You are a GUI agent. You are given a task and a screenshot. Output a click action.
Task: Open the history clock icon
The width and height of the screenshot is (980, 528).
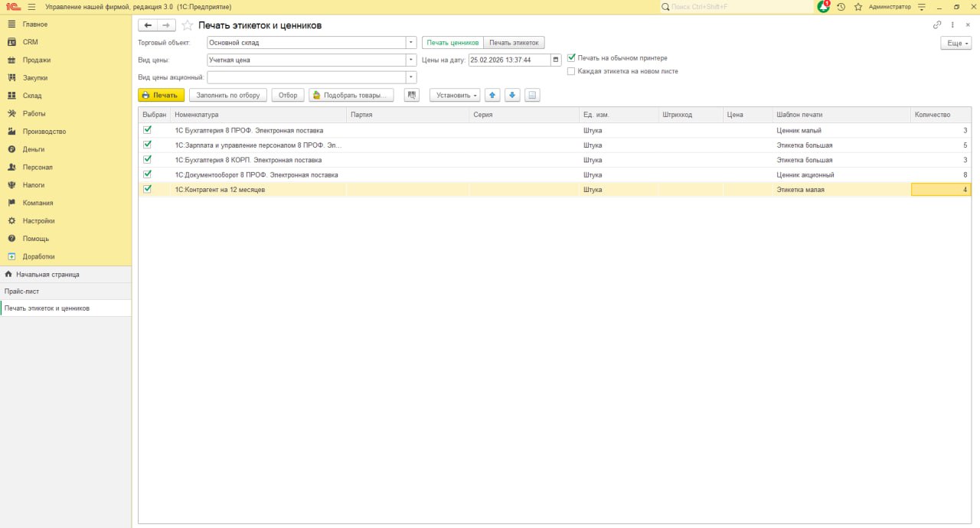coord(841,7)
